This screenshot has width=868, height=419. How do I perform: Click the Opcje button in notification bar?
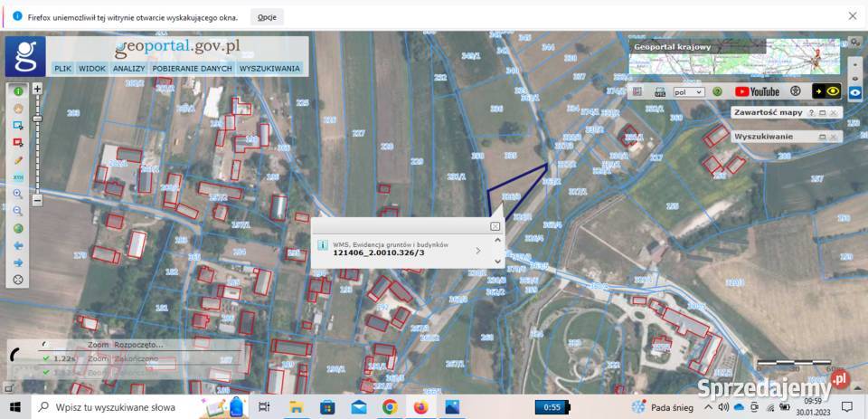tap(267, 16)
